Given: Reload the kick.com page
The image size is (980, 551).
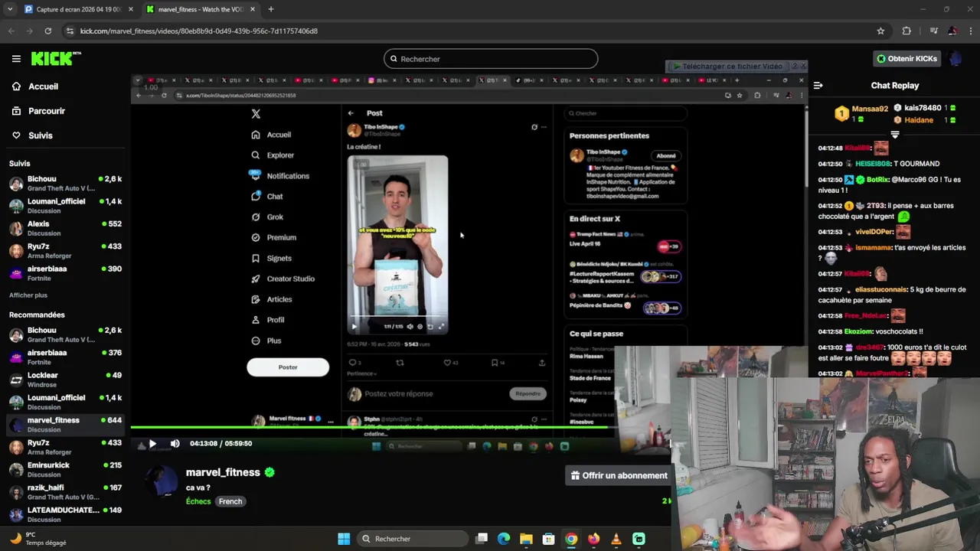Looking at the screenshot, I should (47, 31).
